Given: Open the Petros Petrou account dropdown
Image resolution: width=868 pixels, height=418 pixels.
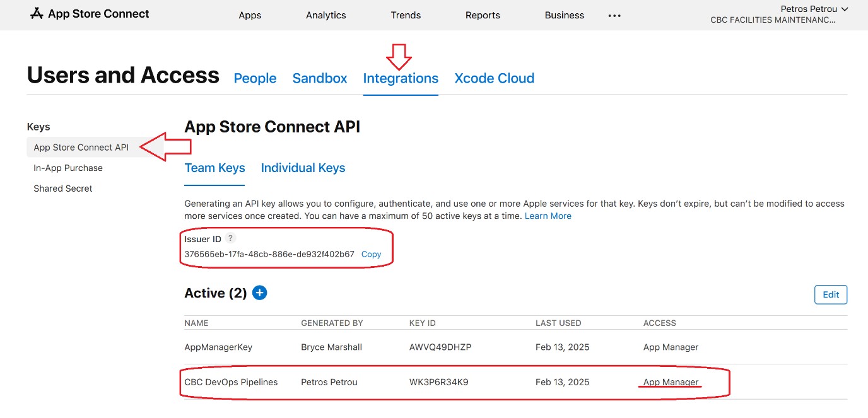Looking at the screenshot, I should click(x=814, y=8).
